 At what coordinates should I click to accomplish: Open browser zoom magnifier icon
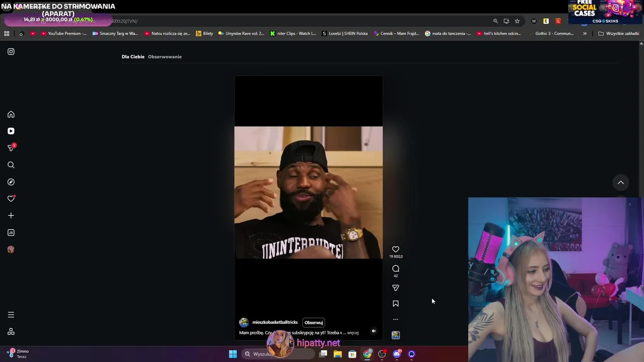click(x=496, y=21)
